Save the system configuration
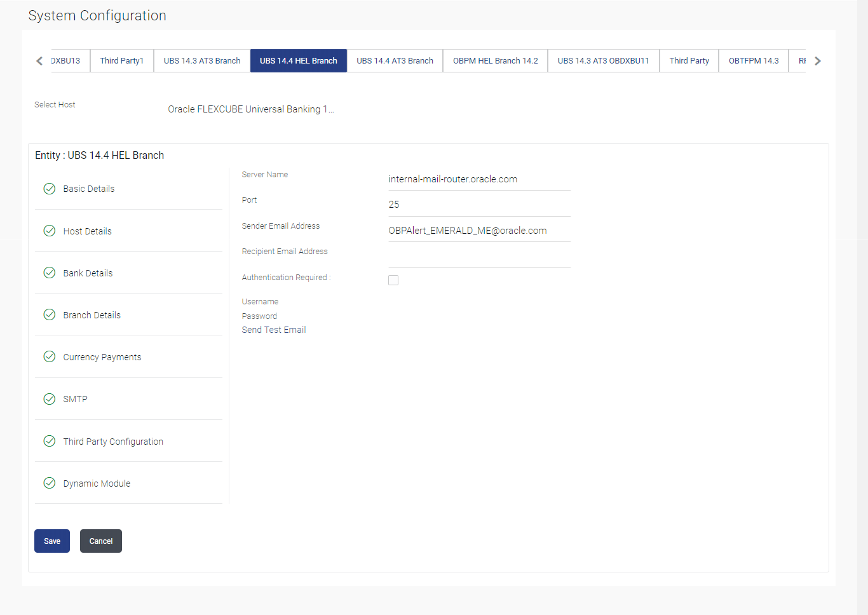The height and width of the screenshot is (615, 868). 52,541
